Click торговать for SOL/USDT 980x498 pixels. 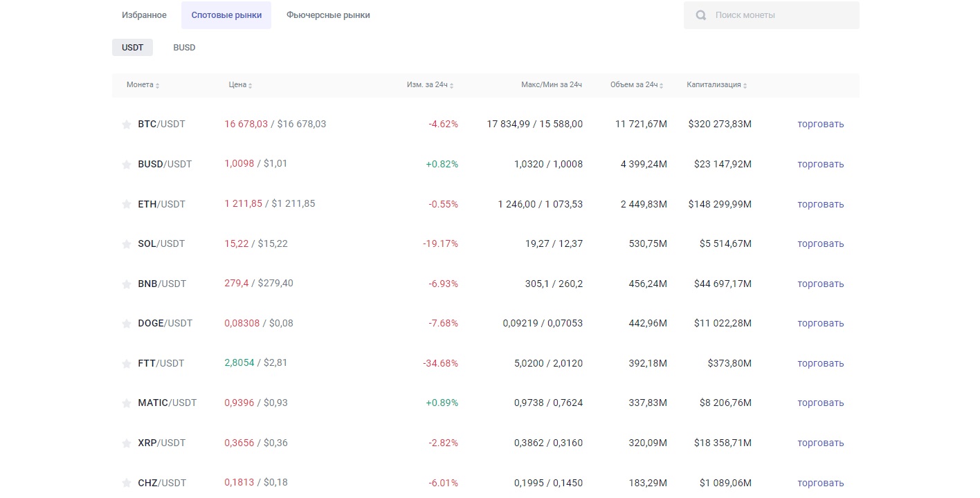coord(820,244)
